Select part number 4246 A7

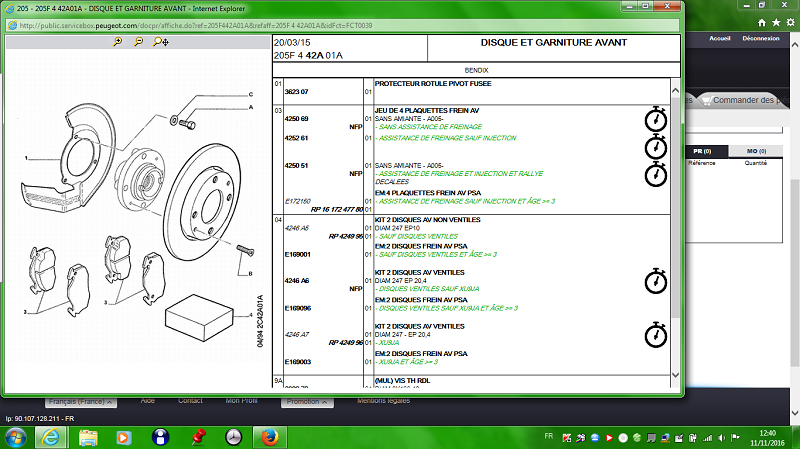pos(297,335)
